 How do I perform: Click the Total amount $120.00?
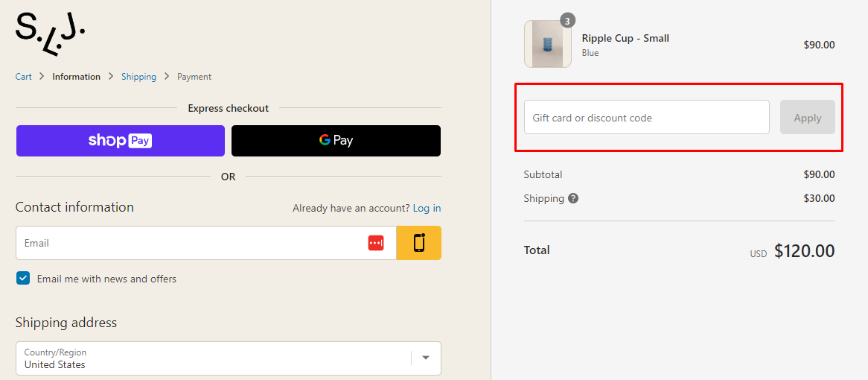(804, 251)
